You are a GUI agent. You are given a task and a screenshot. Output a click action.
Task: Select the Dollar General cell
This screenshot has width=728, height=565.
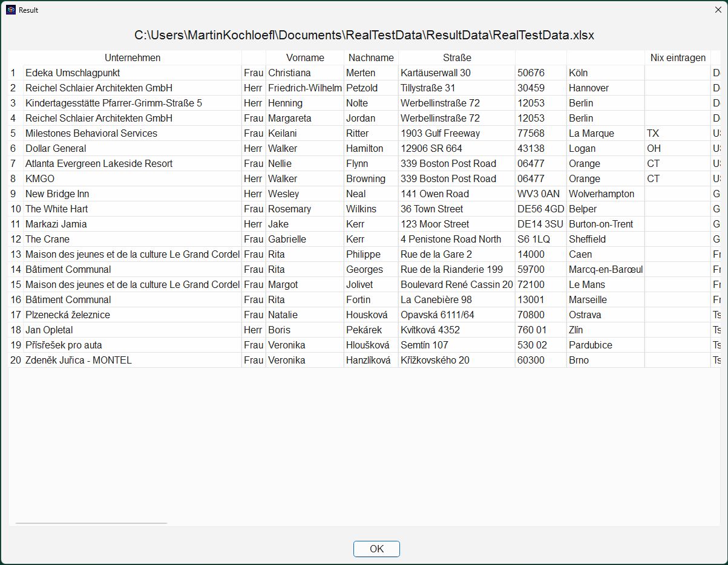pyautogui.click(x=133, y=148)
